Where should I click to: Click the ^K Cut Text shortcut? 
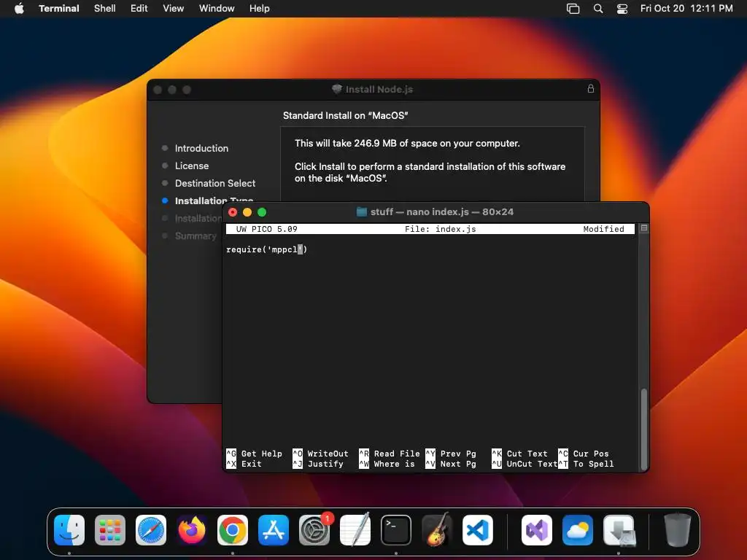point(519,454)
